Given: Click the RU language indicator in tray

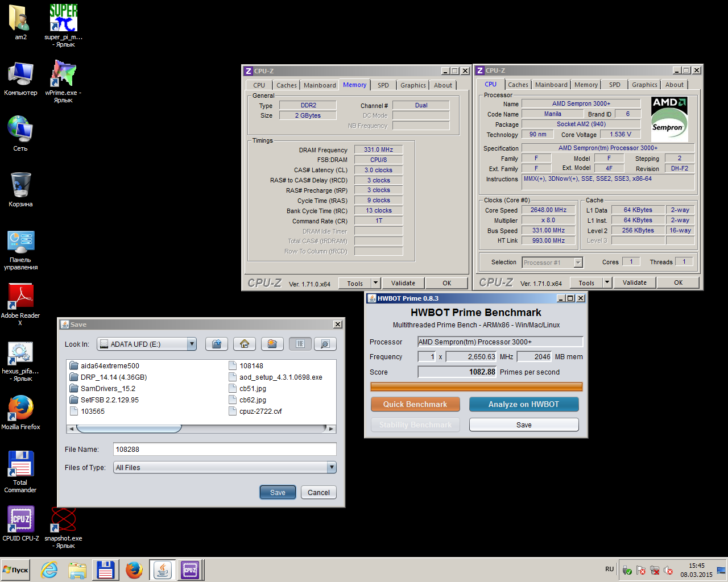Looking at the screenshot, I should pyautogui.click(x=610, y=569).
